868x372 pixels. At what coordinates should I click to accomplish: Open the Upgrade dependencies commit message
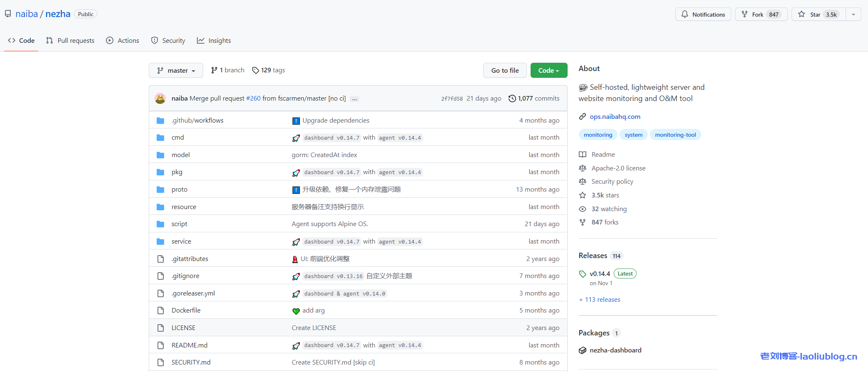coord(336,121)
